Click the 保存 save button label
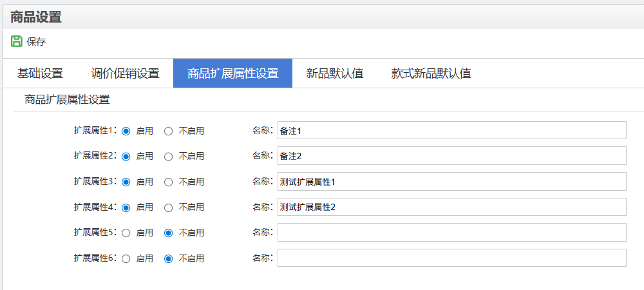The height and width of the screenshot is (290, 644). coord(36,42)
